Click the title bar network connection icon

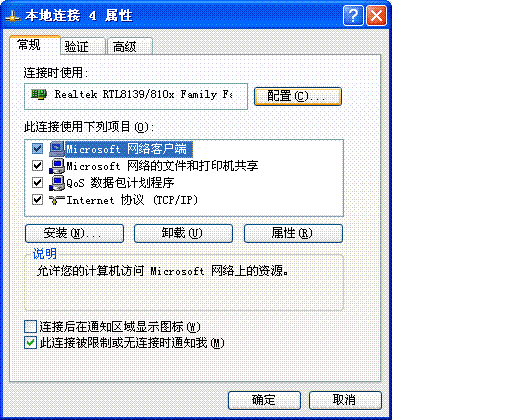point(13,16)
